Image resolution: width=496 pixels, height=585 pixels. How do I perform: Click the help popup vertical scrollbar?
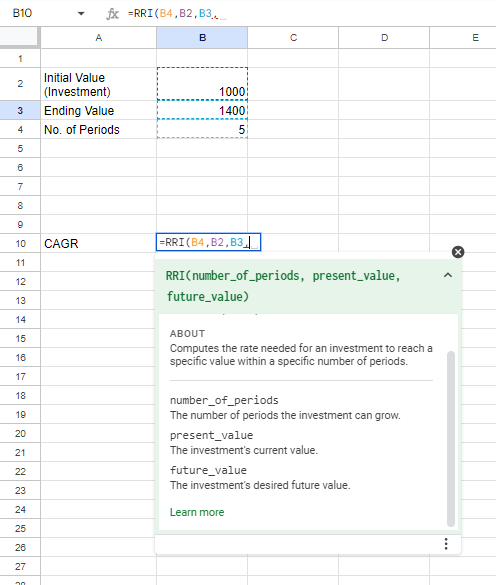tap(451, 438)
